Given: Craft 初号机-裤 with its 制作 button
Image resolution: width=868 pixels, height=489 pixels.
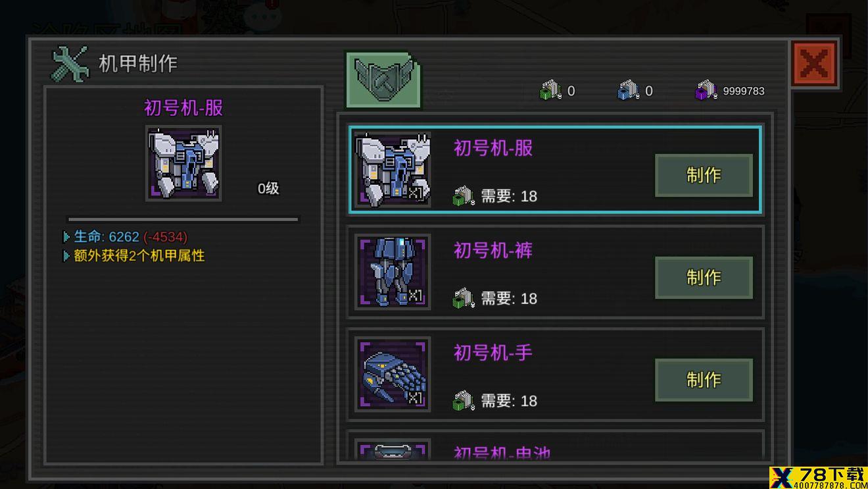Looking at the screenshot, I should pyautogui.click(x=704, y=278).
